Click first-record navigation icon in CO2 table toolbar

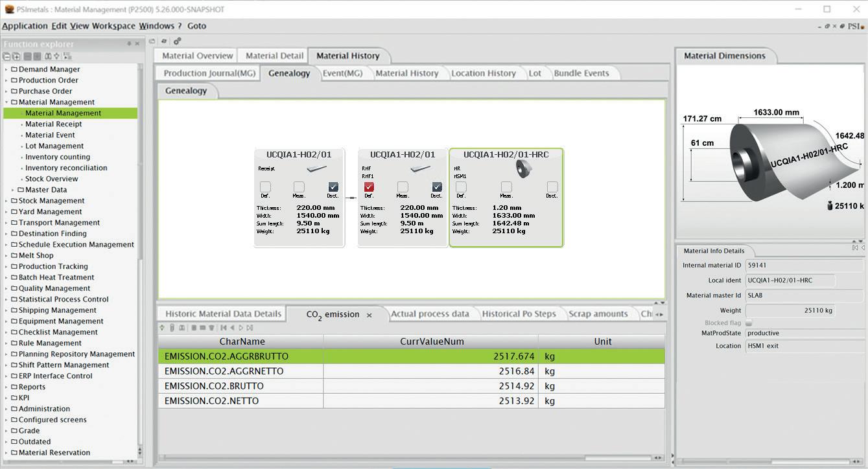pos(224,328)
